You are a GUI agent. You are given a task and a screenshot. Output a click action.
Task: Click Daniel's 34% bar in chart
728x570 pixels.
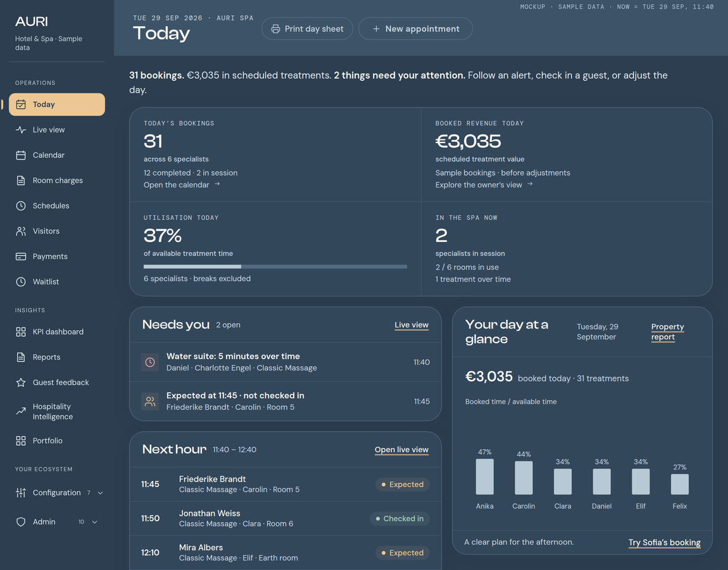pos(602,481)
